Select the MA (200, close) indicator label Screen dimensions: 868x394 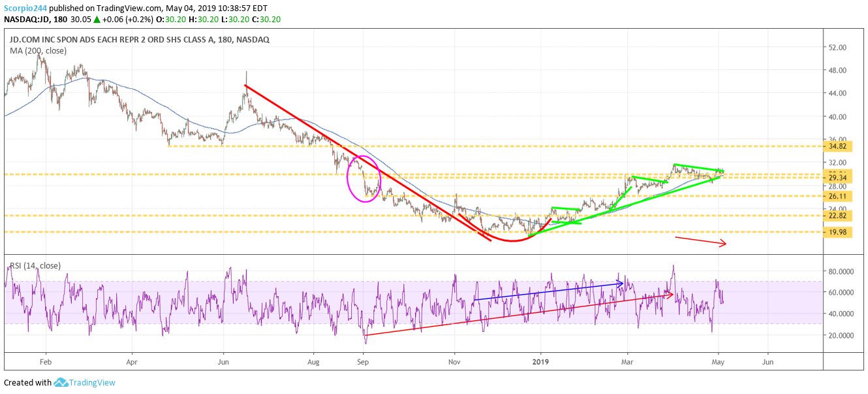pyautogui.click(x=39, y=50)
